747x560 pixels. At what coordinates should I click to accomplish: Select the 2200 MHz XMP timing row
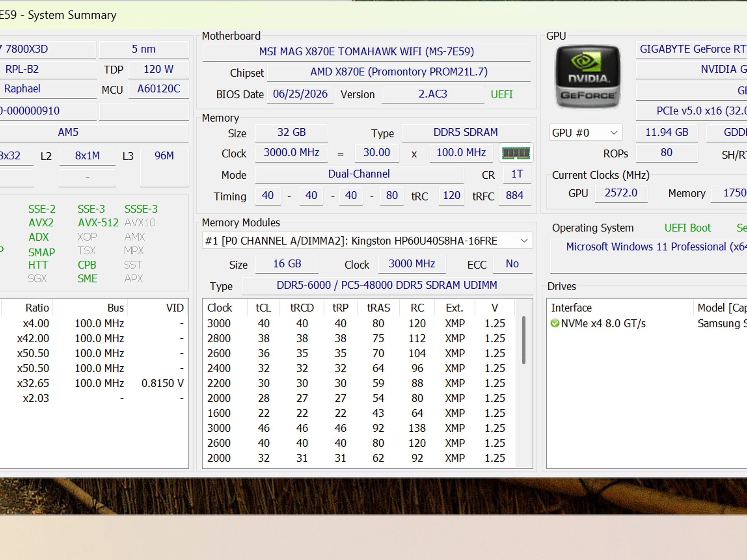(x=359, y=384)
